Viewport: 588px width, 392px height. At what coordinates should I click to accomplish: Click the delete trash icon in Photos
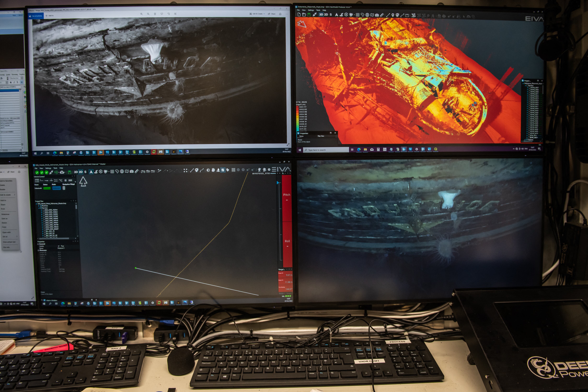point(155,14)
